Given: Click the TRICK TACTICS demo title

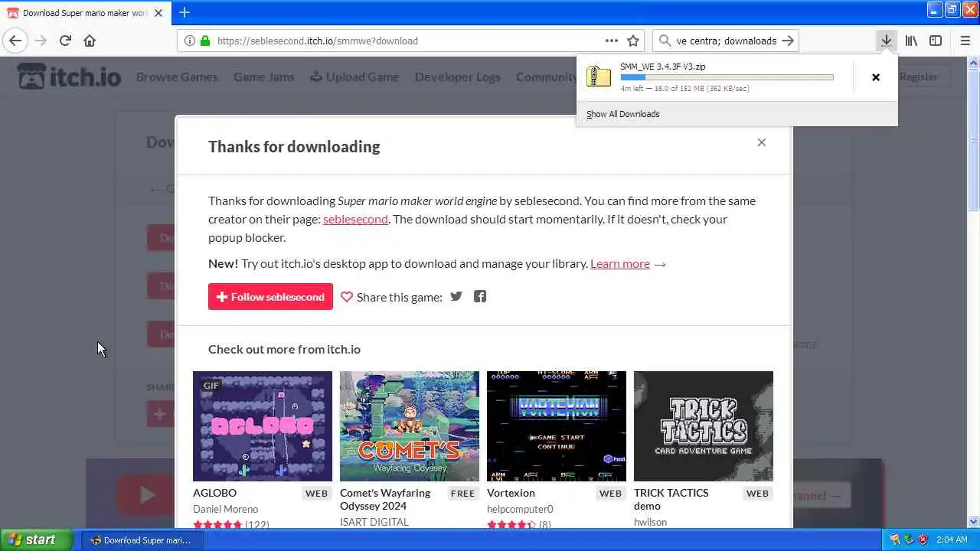Looking at the screenshot, I should [671, 499].
